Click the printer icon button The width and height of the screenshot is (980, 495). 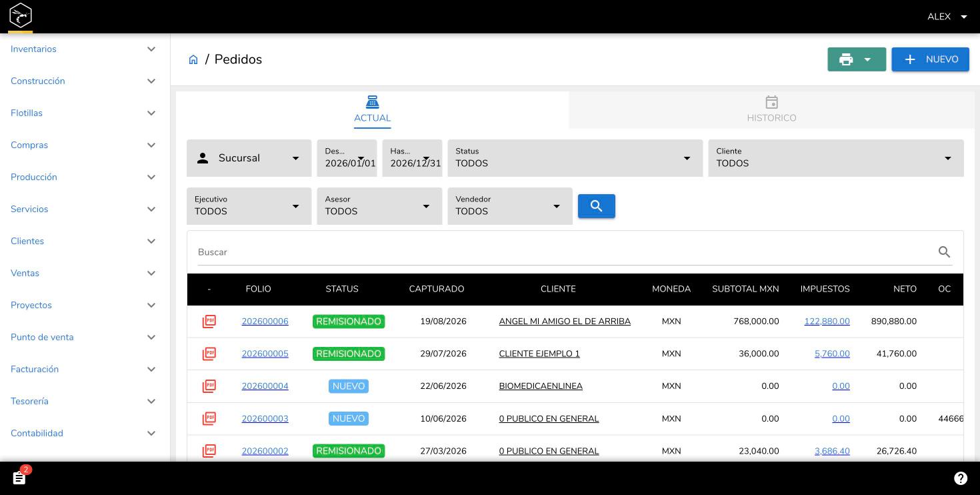846,59
